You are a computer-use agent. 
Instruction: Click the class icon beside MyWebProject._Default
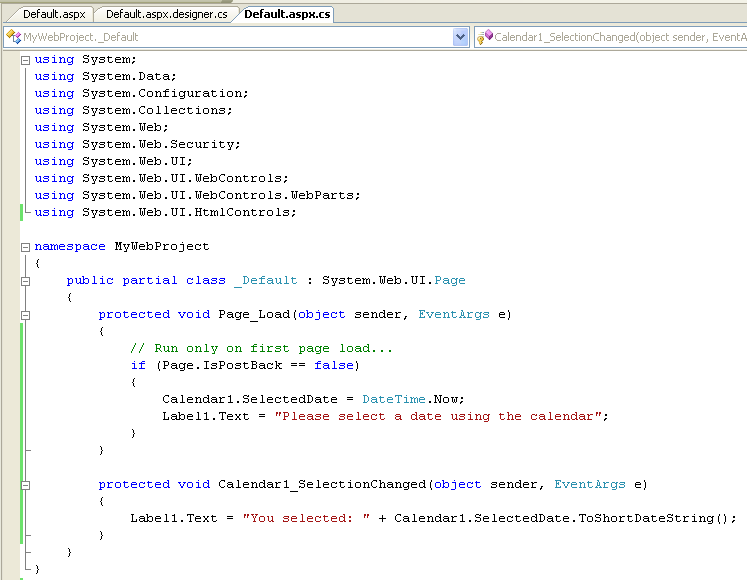13,37
